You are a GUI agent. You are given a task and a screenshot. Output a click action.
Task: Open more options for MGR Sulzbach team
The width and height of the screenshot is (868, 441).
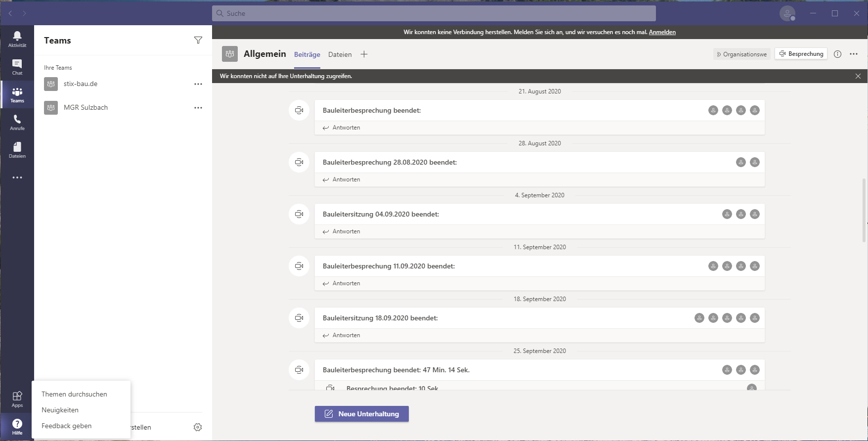(x=198, y=108)
